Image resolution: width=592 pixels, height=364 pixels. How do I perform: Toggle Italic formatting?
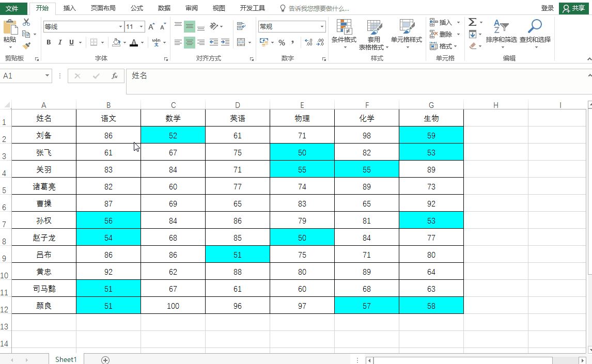59,43
